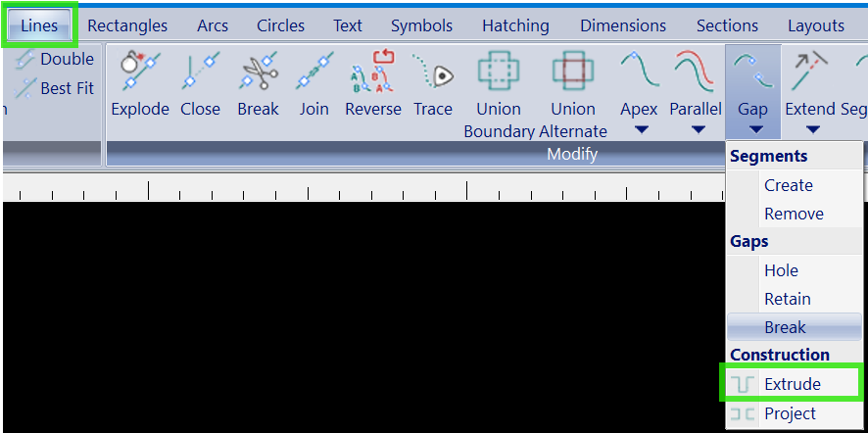Open the Circles tab
The height and width of the screenshot is (433, 868).
tap(280, 25)
